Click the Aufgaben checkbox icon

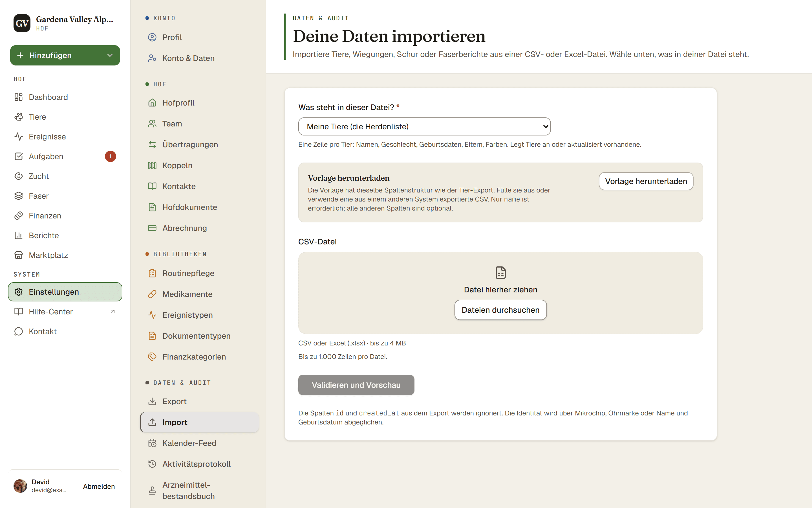(18, 157)
